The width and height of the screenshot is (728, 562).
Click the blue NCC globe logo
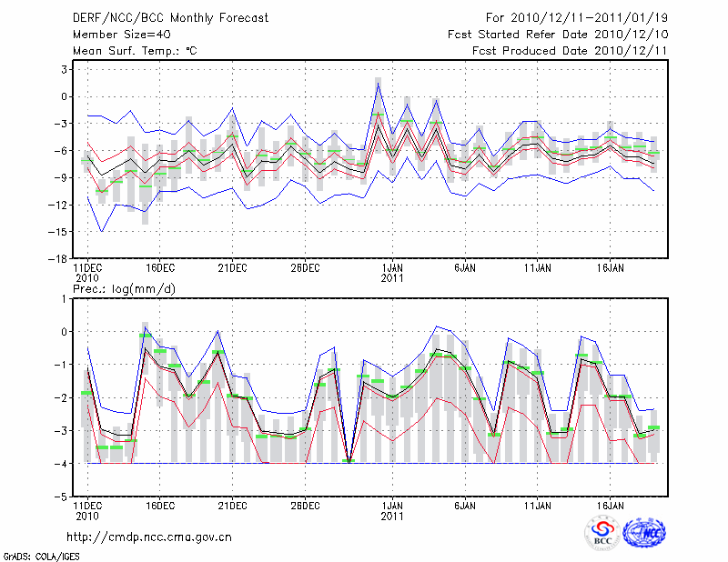pyautogui.click(x=642, y=534)
